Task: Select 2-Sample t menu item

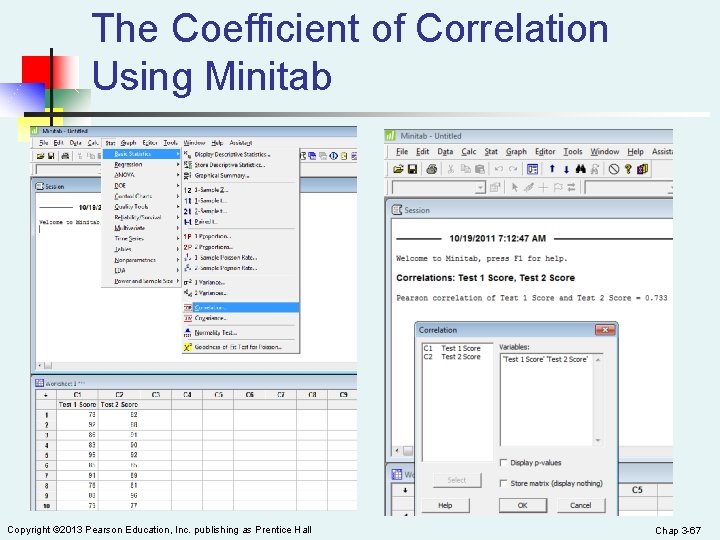Action: (241, 211)
